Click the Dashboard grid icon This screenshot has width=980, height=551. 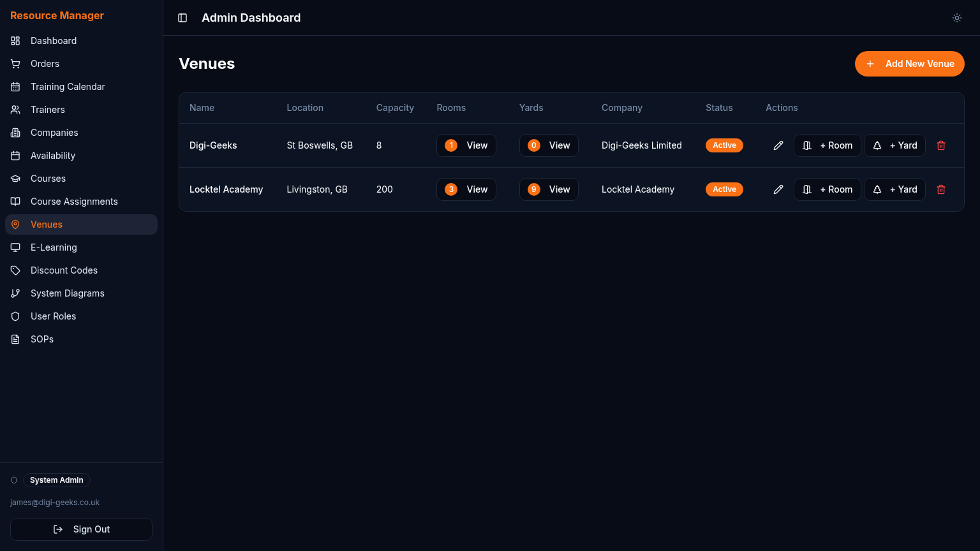[x=15, y=41]
